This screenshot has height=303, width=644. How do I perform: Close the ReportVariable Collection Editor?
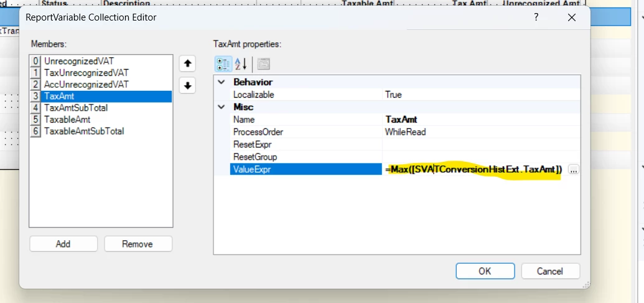pos(571,17)
